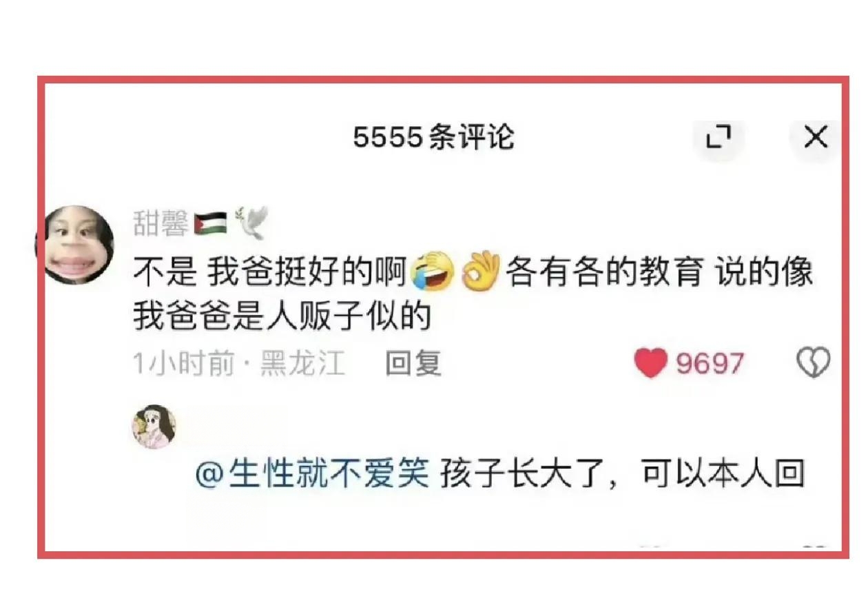Dislike the comment via broken heart icon
The height and width of the screenshot is (605, 868).
pyautogui.click(x=814, y=362)
